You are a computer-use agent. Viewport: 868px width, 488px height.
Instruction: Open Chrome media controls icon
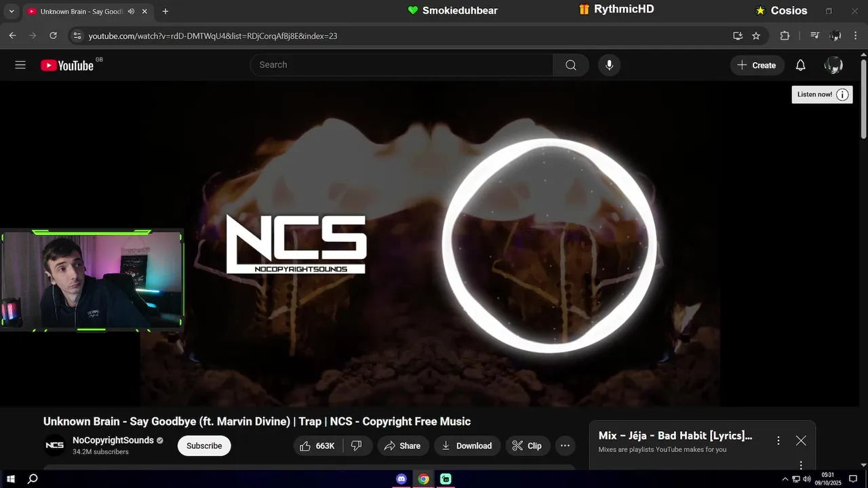[x=815, y=36]
